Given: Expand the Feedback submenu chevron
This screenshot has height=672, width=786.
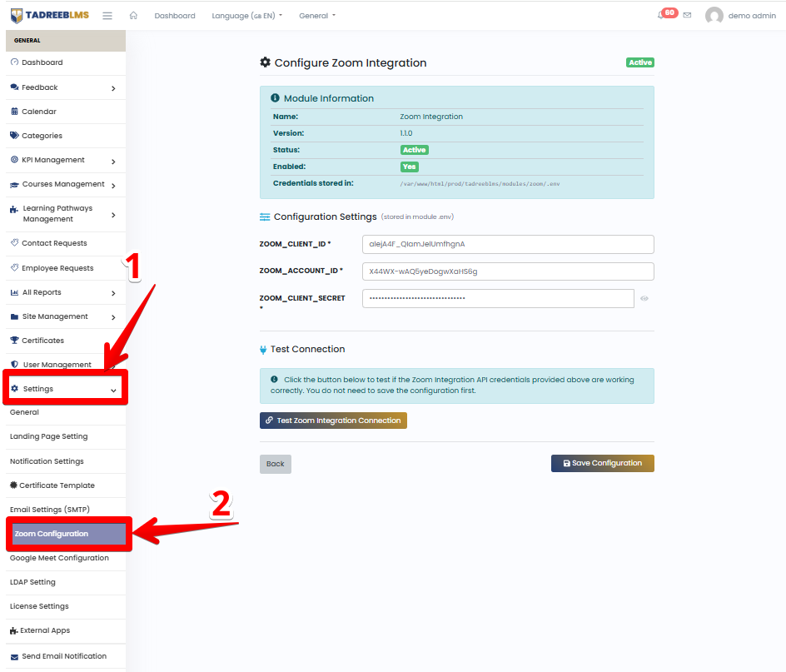Looking at the screenshot, I should coord(113,88).
